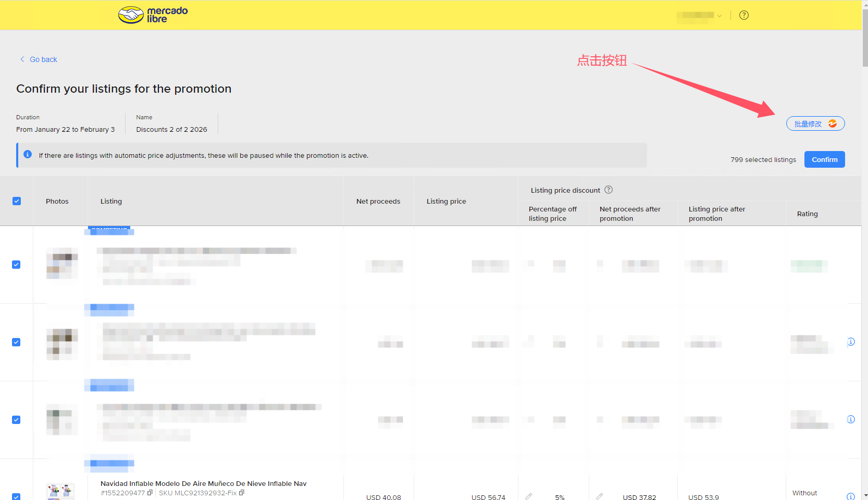Viewport: 868px width, 500px height.
Task: Click the Listing price discount help icon
Action: pyautogui.click(x=608, y=190)
